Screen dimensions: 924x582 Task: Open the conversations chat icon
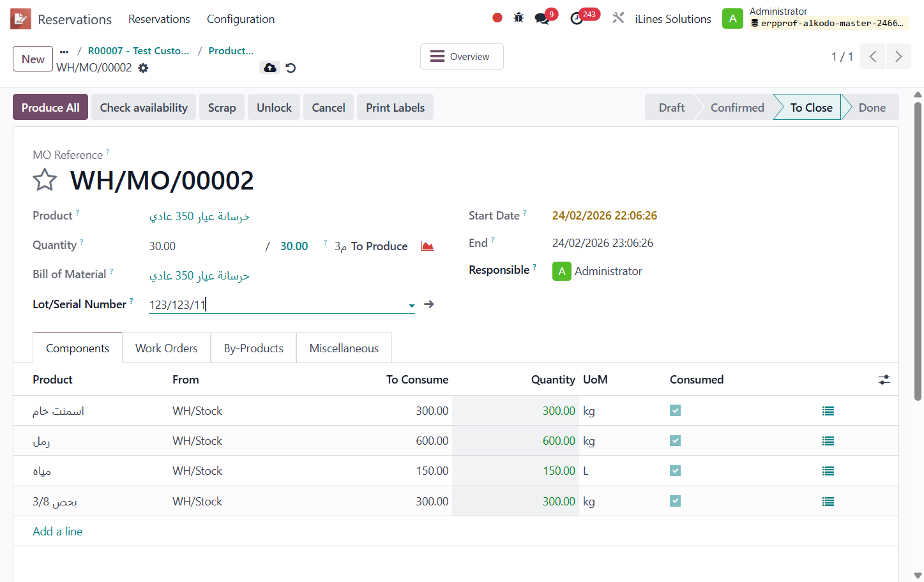coord(542,19)
